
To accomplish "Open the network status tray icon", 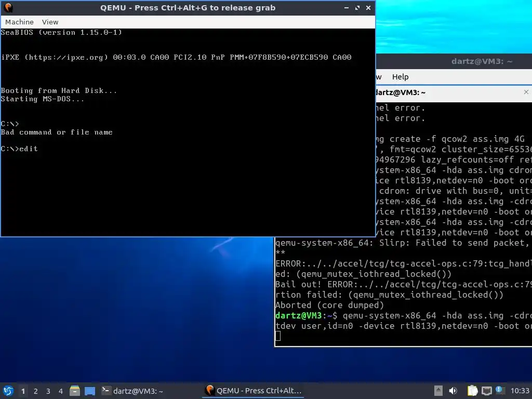I will click(487, 391).
